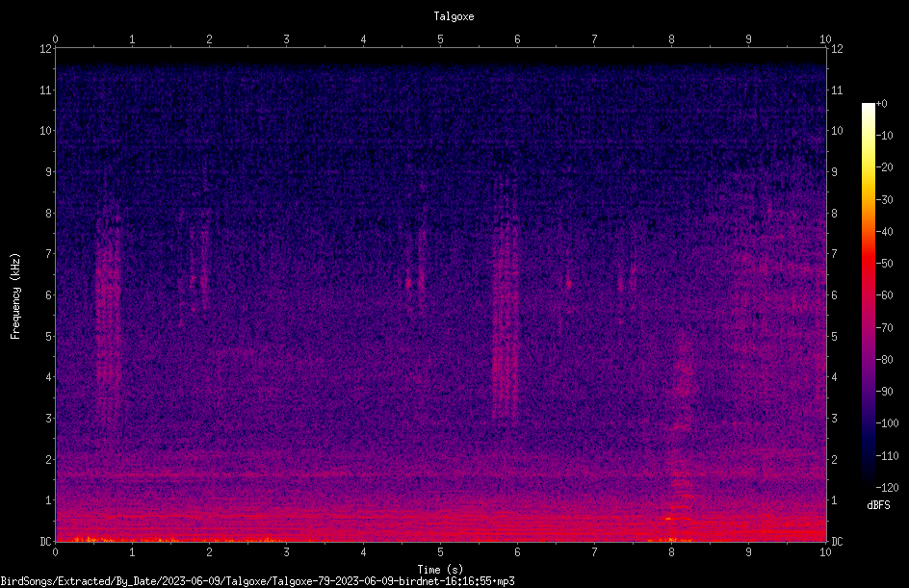Click the "-100" color scale label

[887, 423]
